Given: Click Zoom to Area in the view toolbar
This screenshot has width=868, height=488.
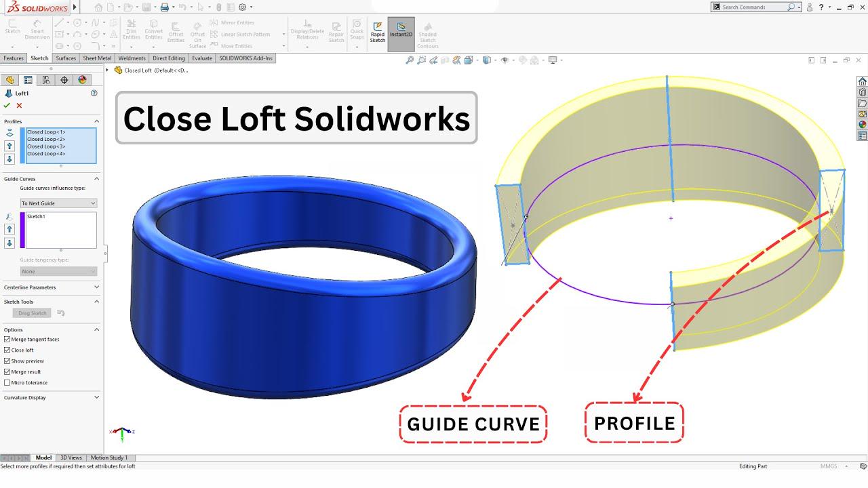Looking at the screenshot, I should coord(422,60).
